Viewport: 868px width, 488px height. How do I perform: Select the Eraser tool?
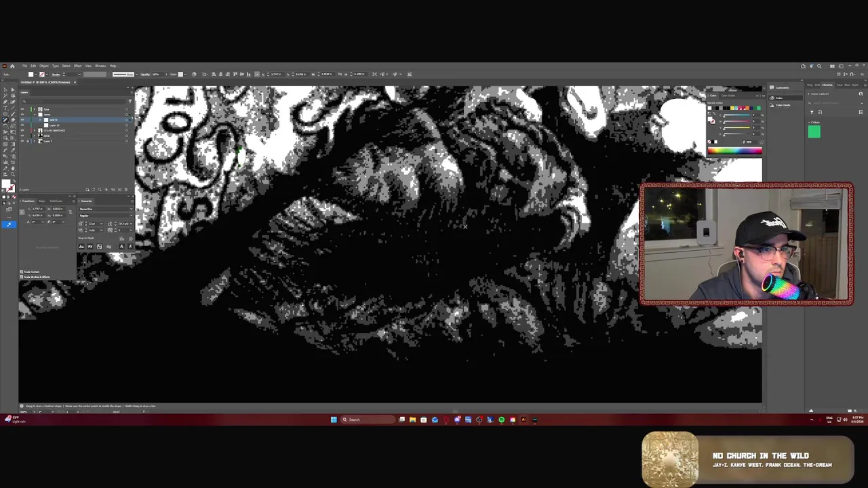click(13, 120)
